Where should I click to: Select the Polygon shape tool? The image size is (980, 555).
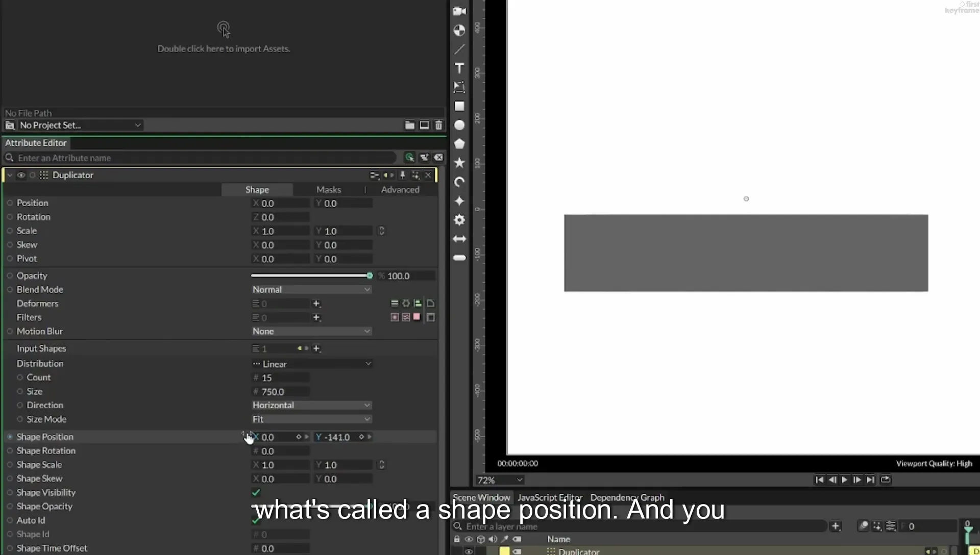click(x=459, y=144)
